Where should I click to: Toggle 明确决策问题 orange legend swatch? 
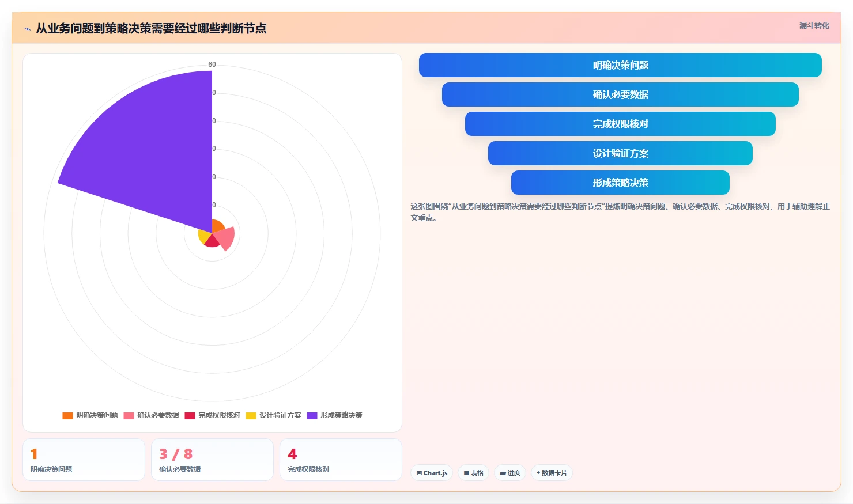[67, 415]
